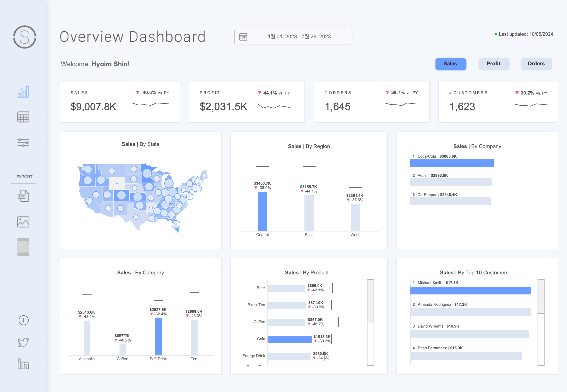The width and height of the screenshot is (567, 392).
Task: Export dashboard as image icon
Action: (x=23, y=222)
